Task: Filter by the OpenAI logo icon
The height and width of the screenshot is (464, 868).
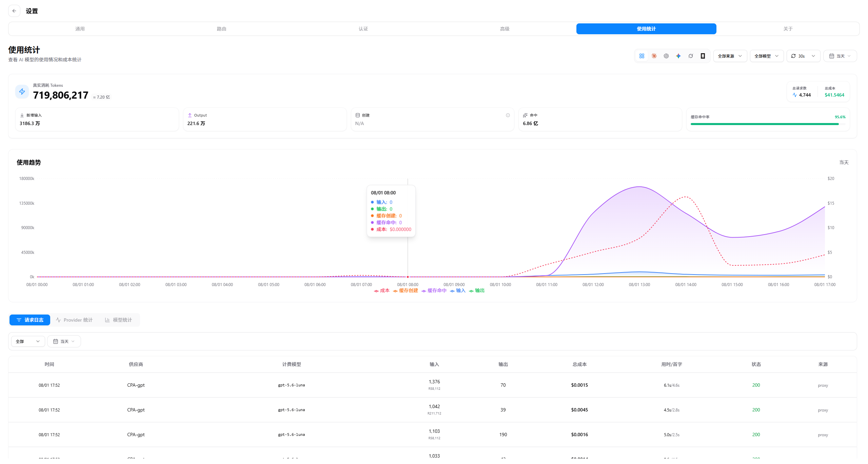Action: tap(666, 56)
